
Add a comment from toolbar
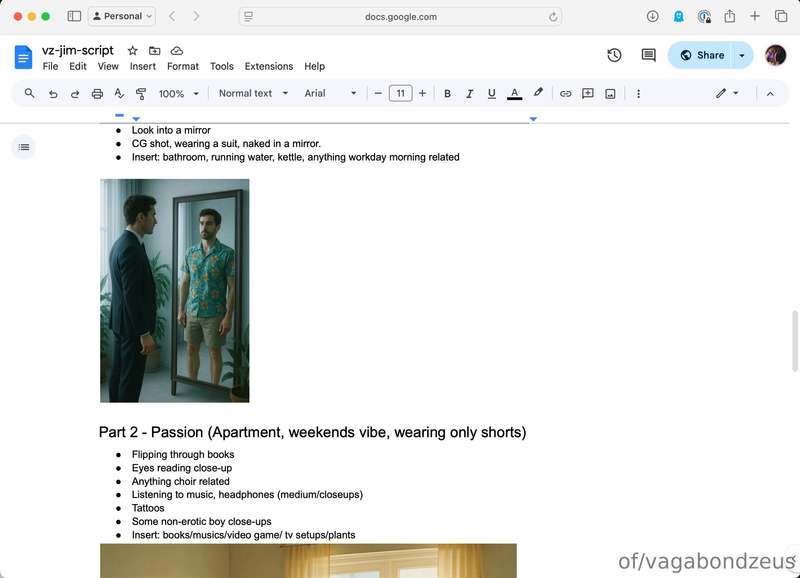(588, 93)
